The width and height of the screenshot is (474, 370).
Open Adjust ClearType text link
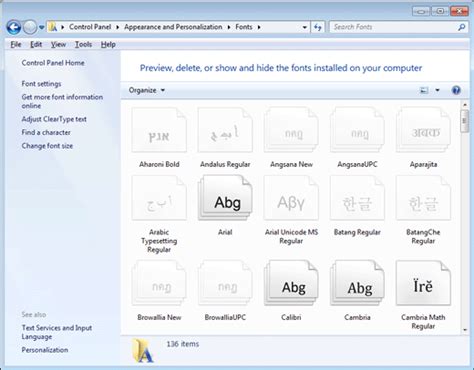pos(54,119)
